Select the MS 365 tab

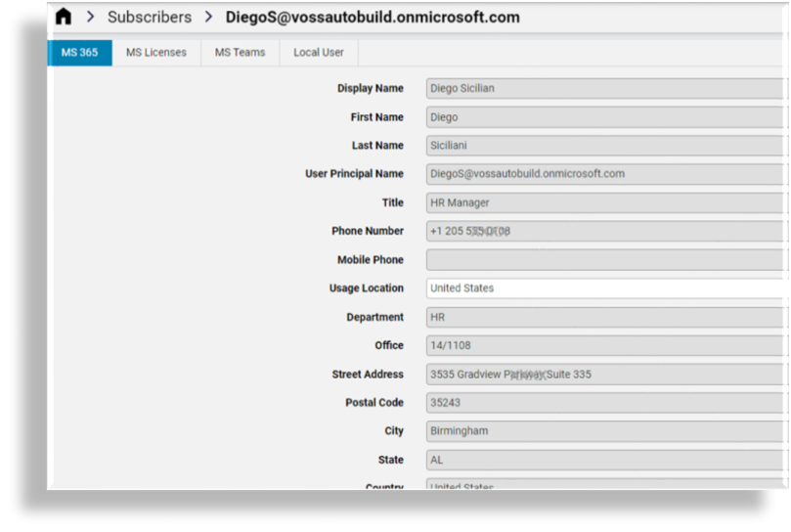point(80,53)
